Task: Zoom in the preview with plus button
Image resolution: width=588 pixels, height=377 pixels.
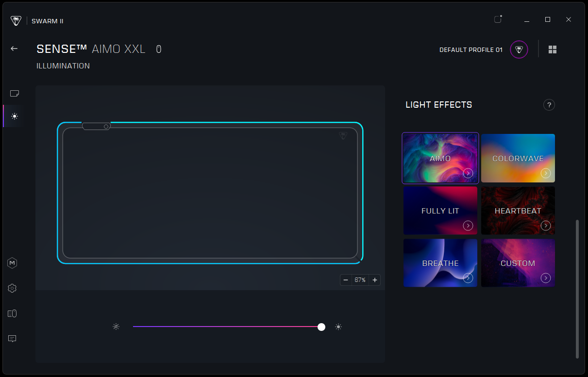Action: point(375,280)
